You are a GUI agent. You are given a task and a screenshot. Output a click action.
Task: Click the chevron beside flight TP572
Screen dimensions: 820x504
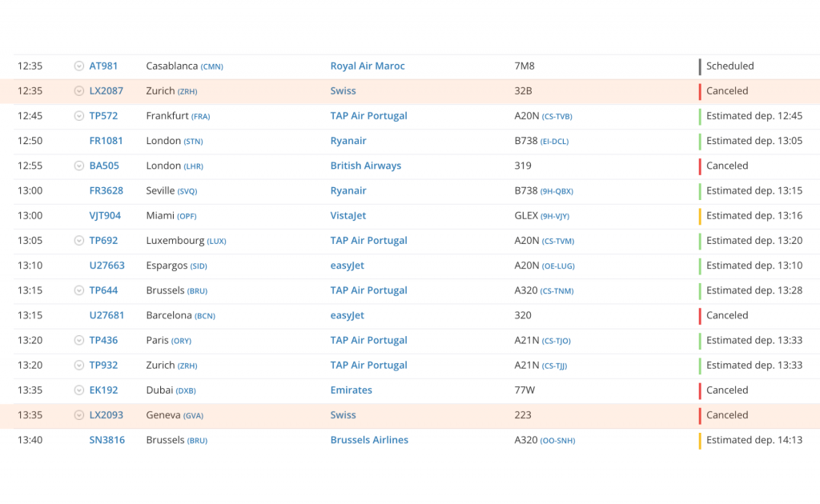(78, 116)
